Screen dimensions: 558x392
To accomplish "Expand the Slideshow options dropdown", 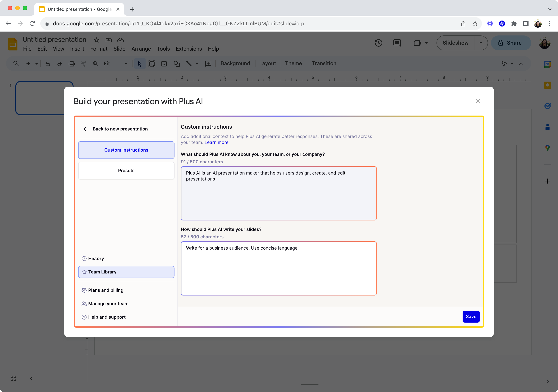I will point(481,43).
